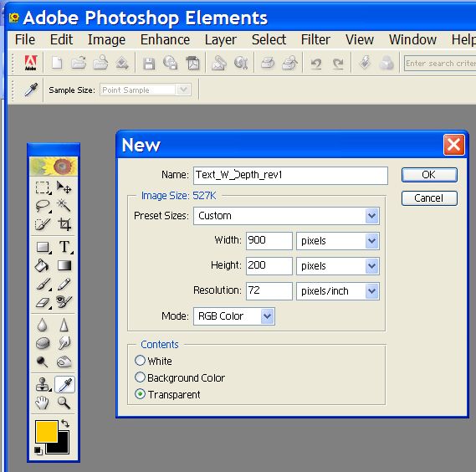Select the Eraser tool

(43, 302)
